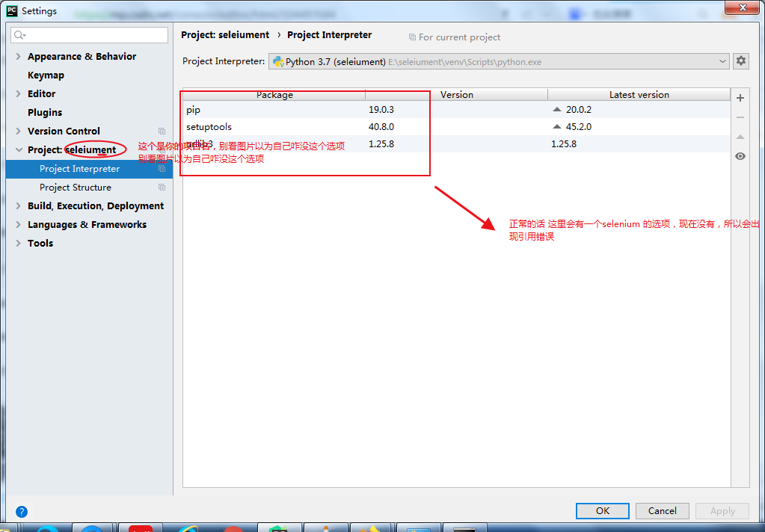This screenshot has height=532, width=765.
Task: Click the Apply button
Action: coord(722,510)
